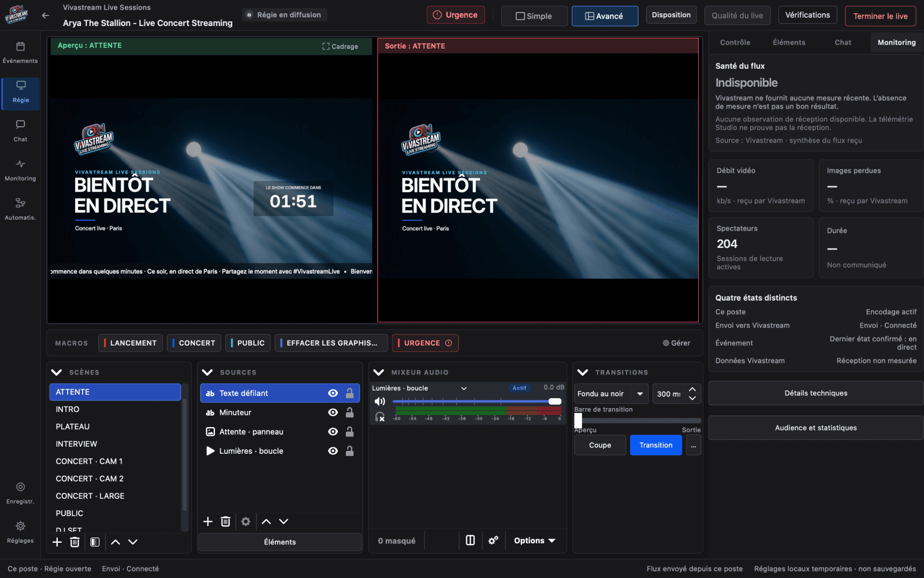Open Monitoring in the left sidebar
The height and width of the screenshot is (578, 924).
coord(20,171)
